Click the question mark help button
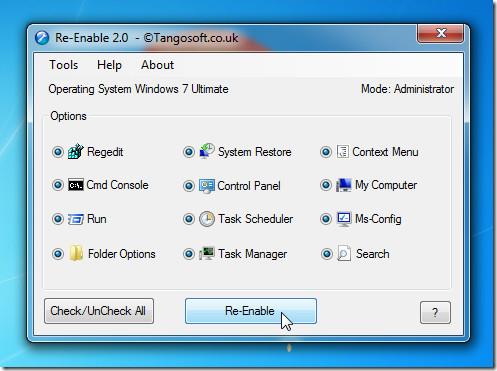Screen dimensions: 497x371 435,312
